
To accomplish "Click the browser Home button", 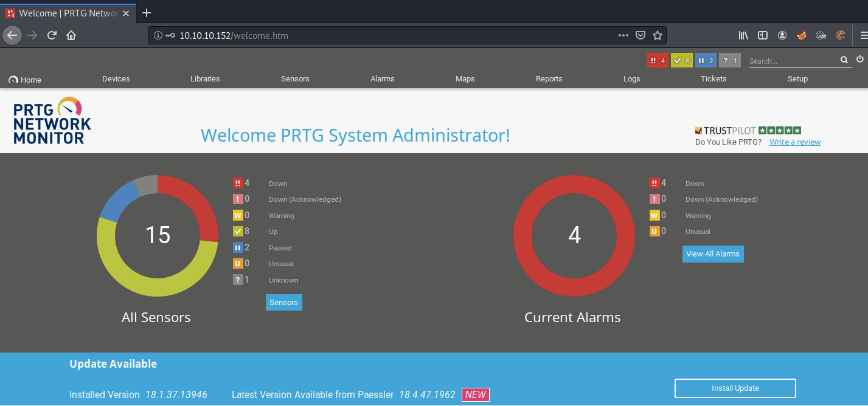I will point(71,35).
